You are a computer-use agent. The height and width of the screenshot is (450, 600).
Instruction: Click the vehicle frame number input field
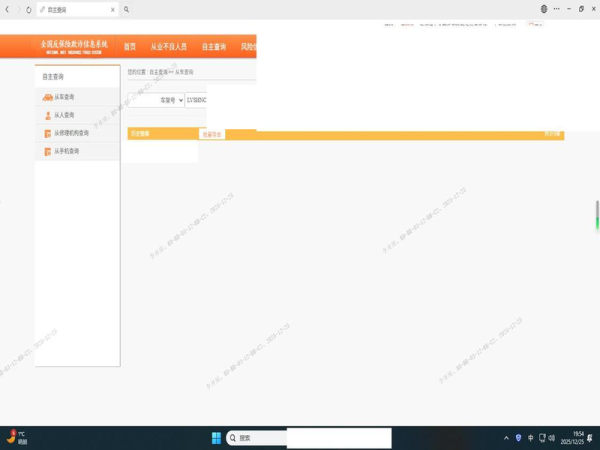196,101
